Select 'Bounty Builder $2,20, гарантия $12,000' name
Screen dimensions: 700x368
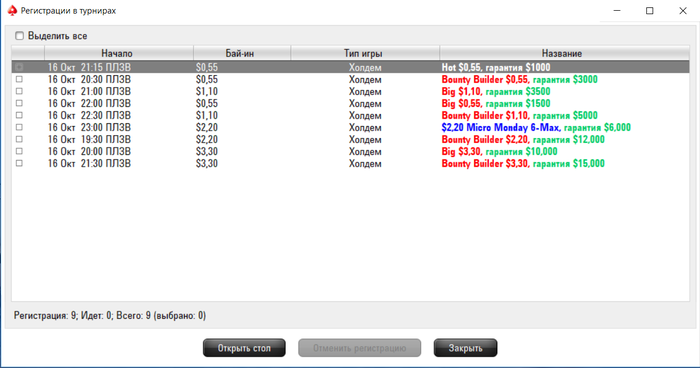(x=523, y=140)
